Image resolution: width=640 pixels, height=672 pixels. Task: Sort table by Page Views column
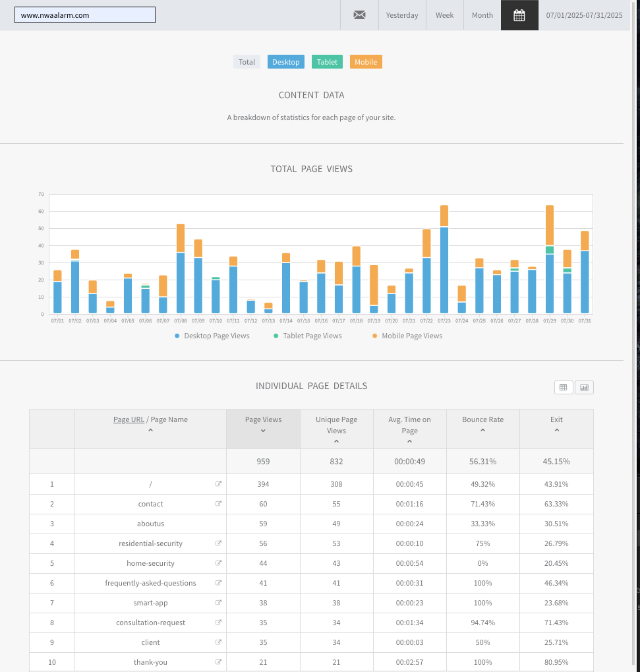[x=263, y=424]
